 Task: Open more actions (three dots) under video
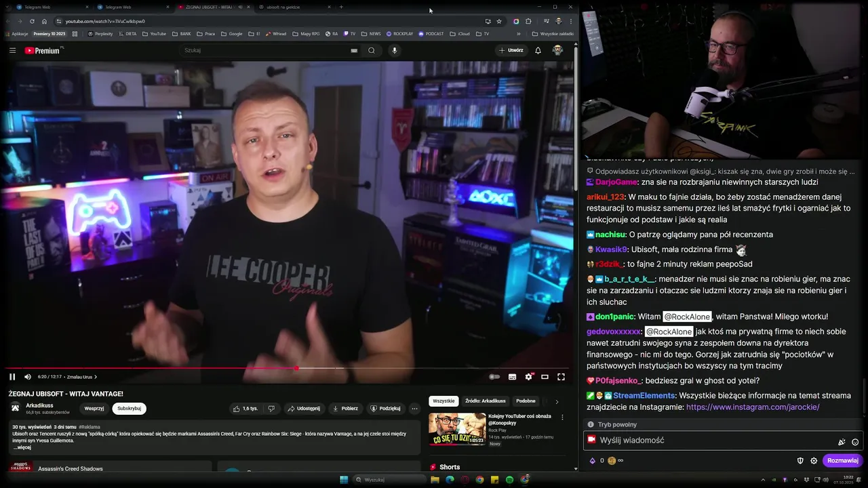click(x=414, y=409)
